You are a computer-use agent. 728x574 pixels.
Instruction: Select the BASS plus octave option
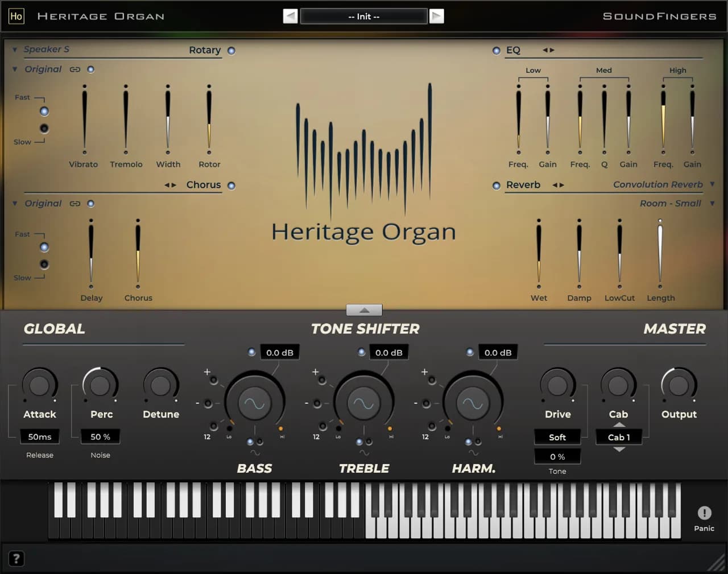(213, 380)
